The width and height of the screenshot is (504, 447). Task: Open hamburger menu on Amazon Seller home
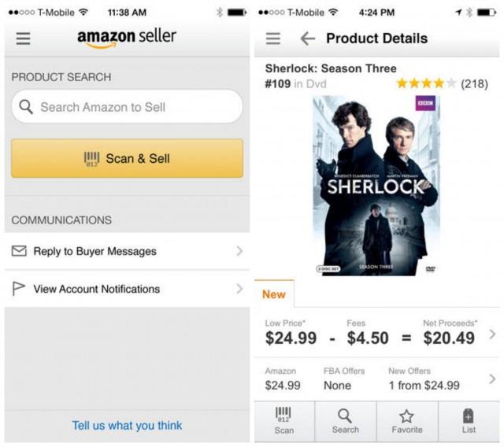pyautogui.click(x=23, y=39)
